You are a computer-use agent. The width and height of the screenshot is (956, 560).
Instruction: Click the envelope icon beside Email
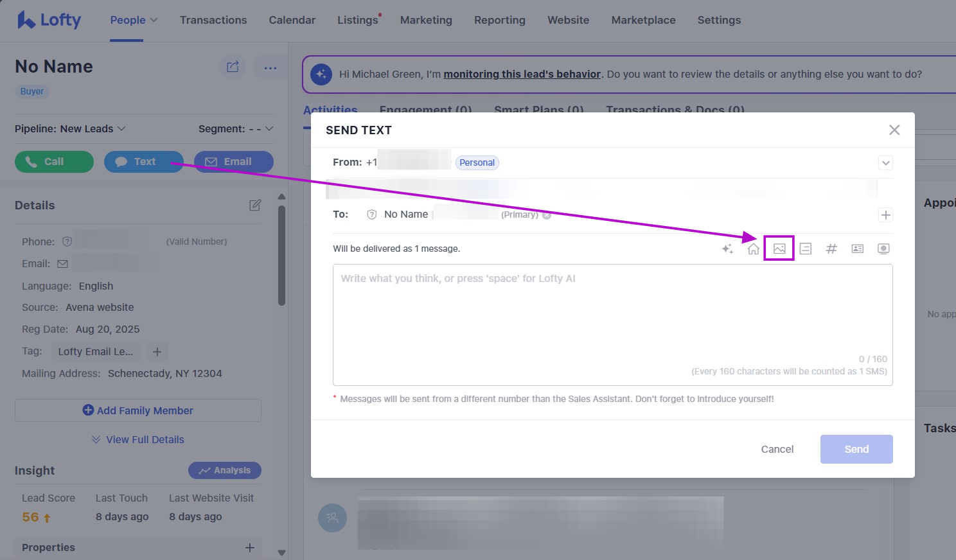click(62, 263)
